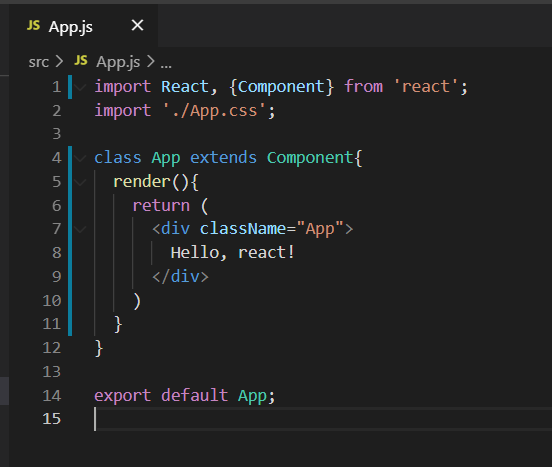Collapse the div fold on line 7
This screenshot has height=467, width=552.
pos(81,229)
